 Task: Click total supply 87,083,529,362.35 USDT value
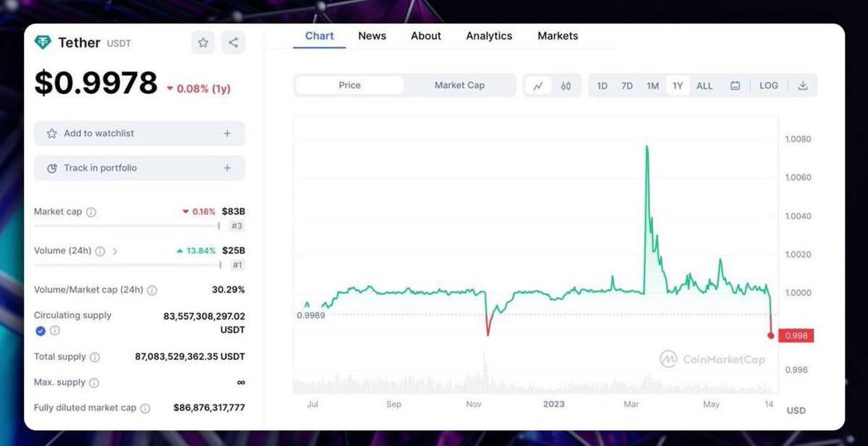(190, 357)
